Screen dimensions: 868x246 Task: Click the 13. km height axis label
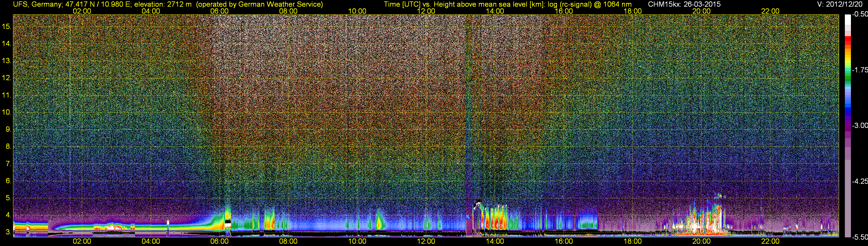click(7, 61)
